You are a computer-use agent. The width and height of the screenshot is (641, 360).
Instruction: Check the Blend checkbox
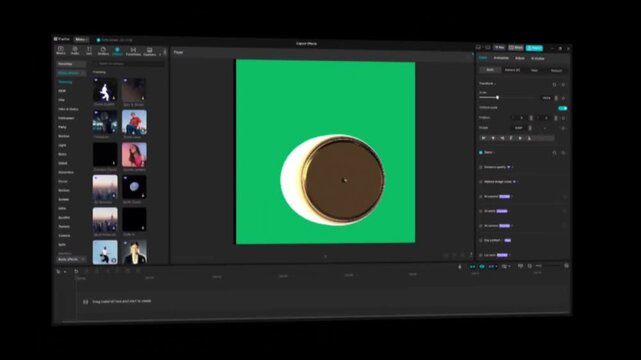coord(481,152)
